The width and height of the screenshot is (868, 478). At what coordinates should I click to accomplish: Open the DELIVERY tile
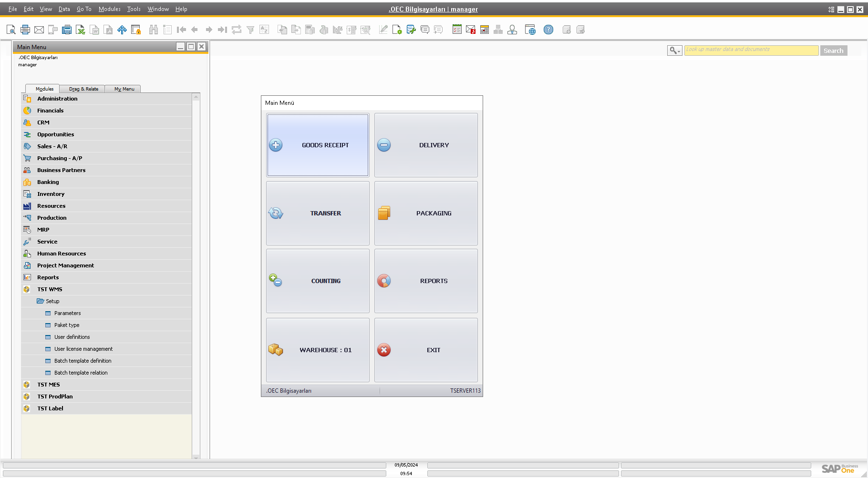426,145
